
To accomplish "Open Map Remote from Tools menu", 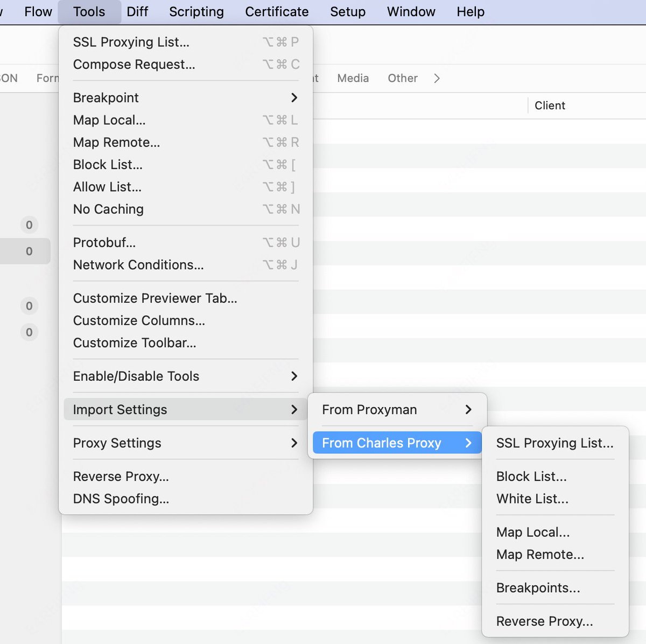I will 186,142.
